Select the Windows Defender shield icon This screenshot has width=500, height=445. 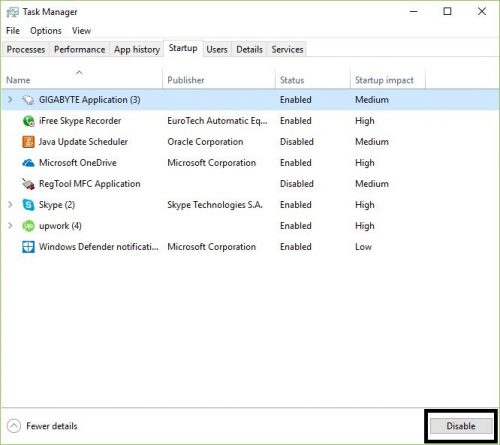coord(28,247)
